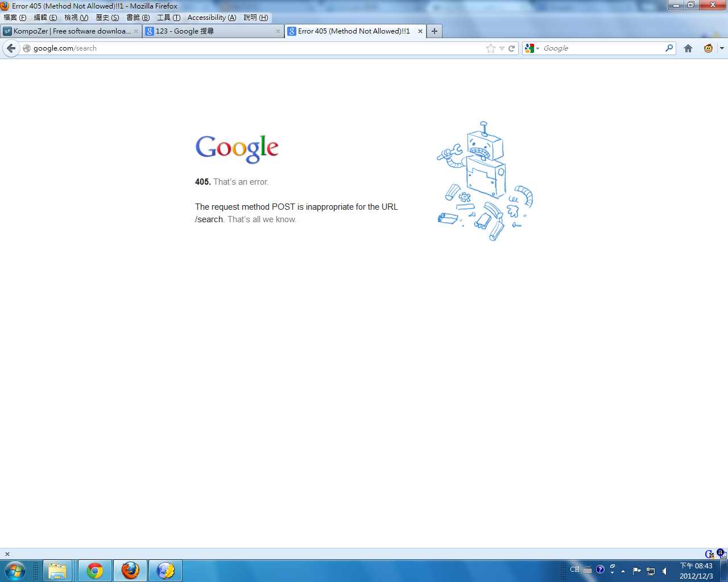Open the clock showing 下午 08:43
Image resolution: width=728 pixels, height=582 pixels.
pos(696,571)
